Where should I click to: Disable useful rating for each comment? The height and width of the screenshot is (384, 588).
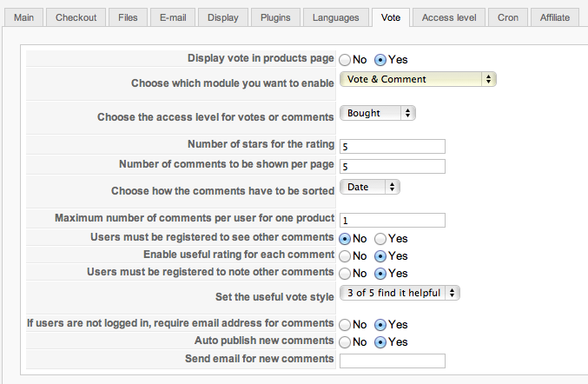tap(346, 256)
